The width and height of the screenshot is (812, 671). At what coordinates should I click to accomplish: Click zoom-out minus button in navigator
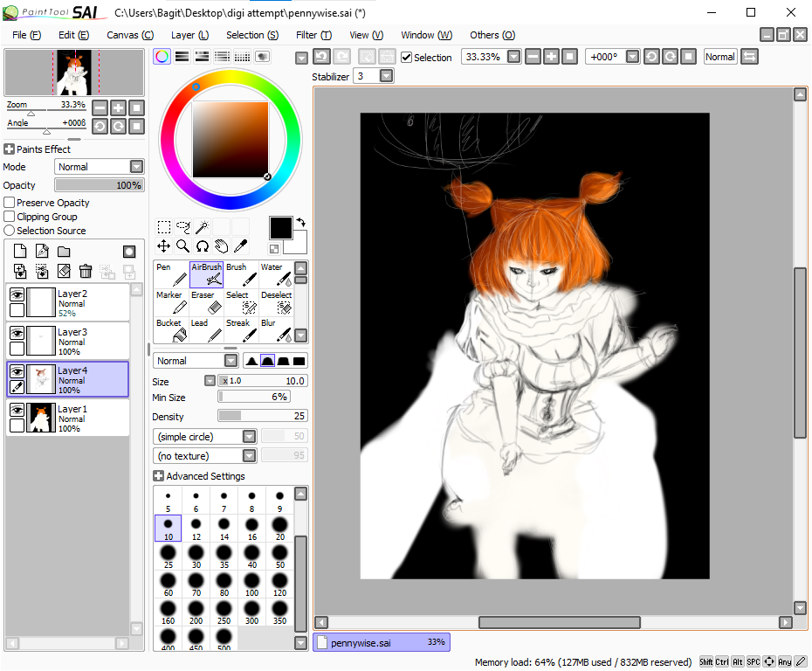[x=100, y=107]
